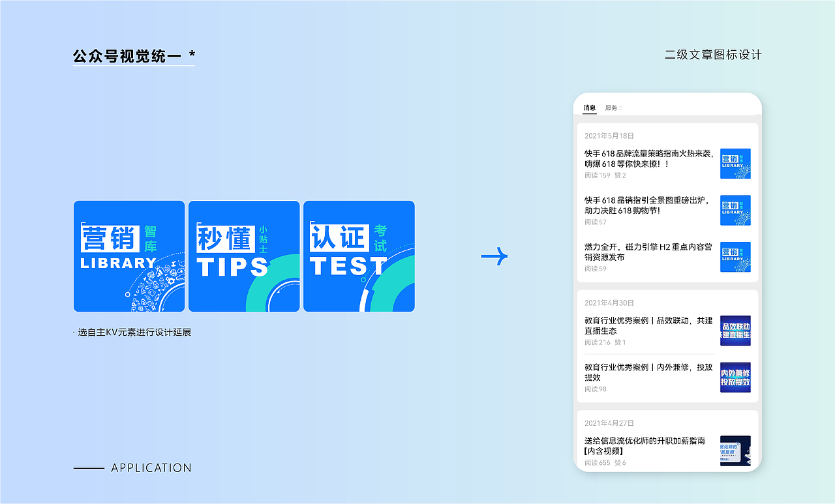The image size is (835, 504).
Task: Click the APPLICATION footer label
Action: pos(151,468)
